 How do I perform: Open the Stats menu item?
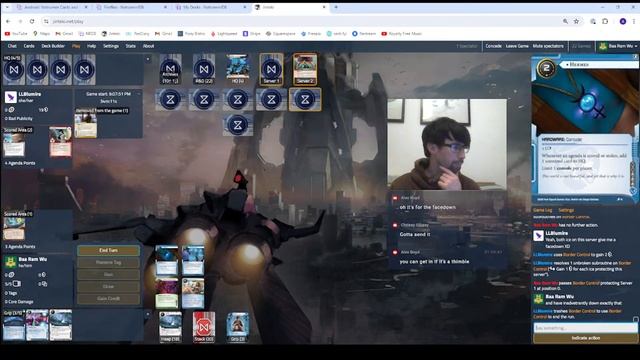click(131, 46)
